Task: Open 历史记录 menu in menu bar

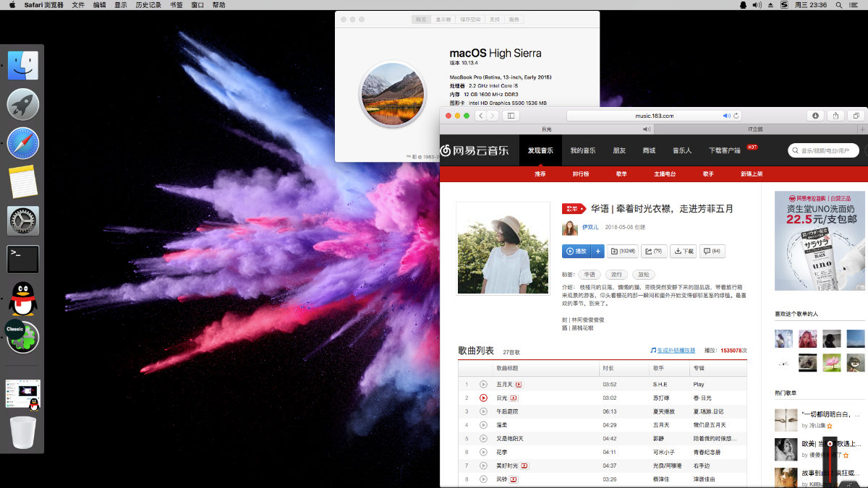Action: click(149, 5)
